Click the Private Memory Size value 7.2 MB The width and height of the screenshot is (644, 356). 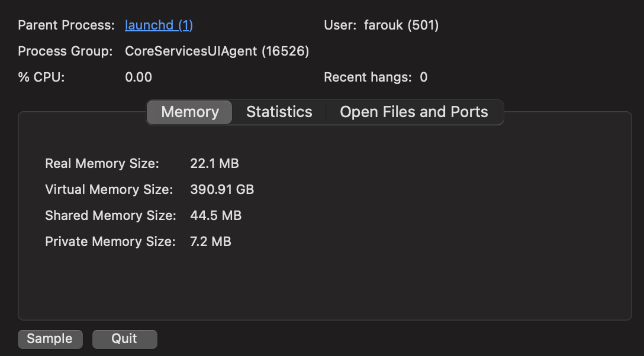tap(211, 241)
